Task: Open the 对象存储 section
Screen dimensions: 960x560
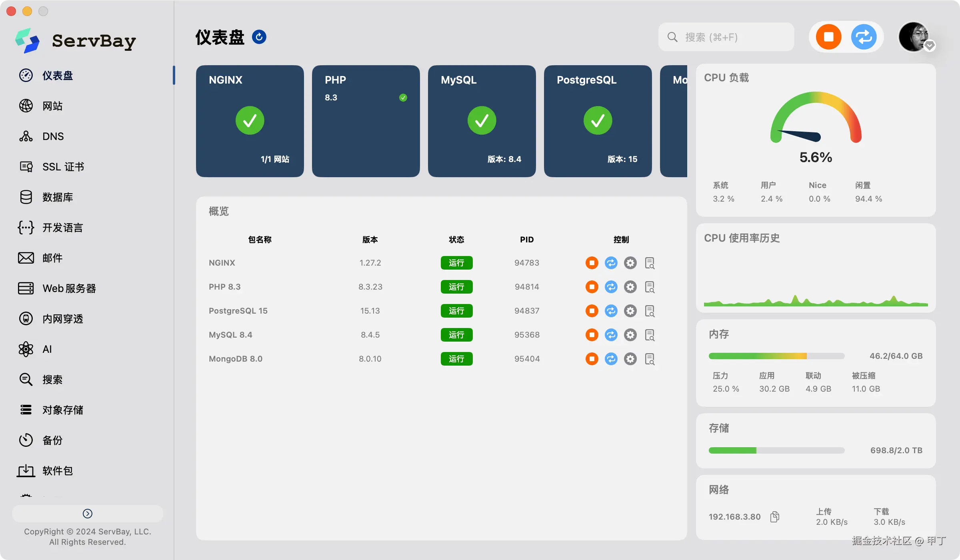Action: click(x=62, y=410)
